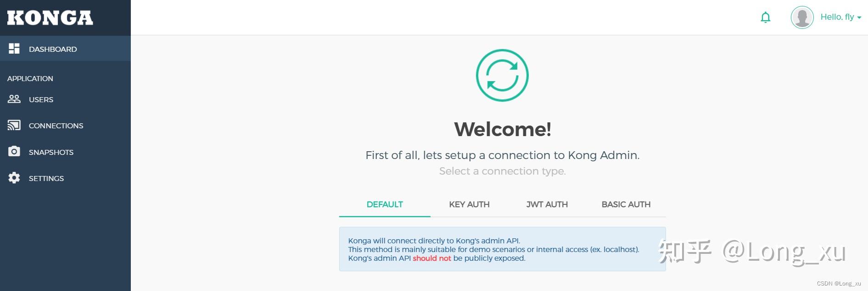Image resolution: width=868 pixels, height=291 pixels.
Task: Click the blue Kong admin API info box
Action: (502, 249)
